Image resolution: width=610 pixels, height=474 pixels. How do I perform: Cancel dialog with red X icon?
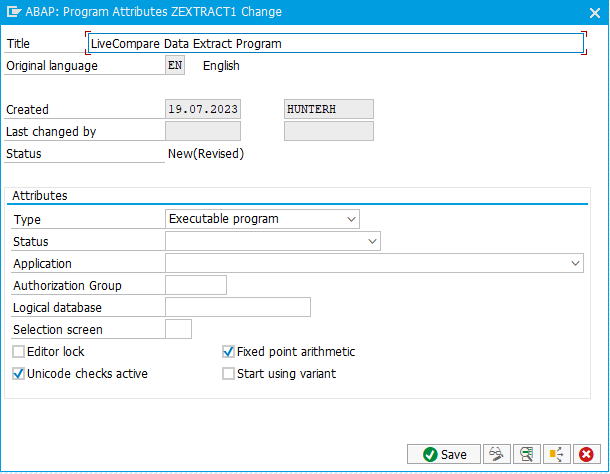(x=586, y=454)
